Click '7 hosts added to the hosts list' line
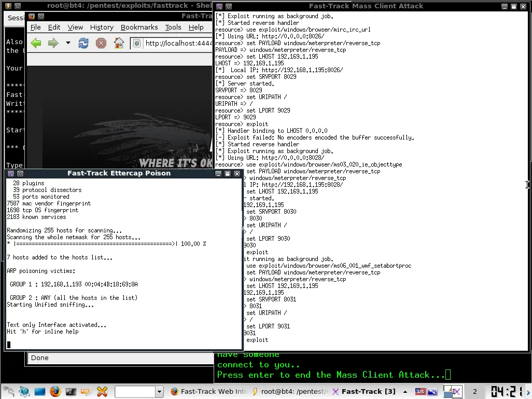The width and height of the screenshot is (532, 399). [x=60, y=257]
